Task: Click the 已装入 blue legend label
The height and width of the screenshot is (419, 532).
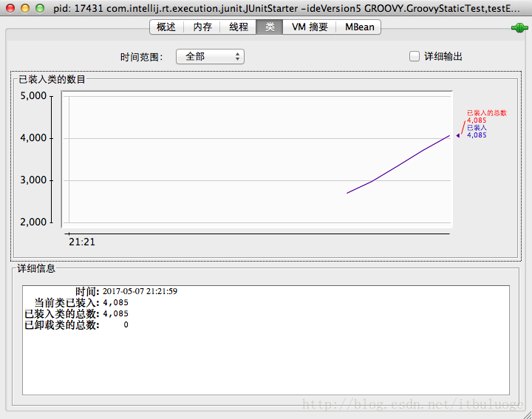Action: click(477, 128)
